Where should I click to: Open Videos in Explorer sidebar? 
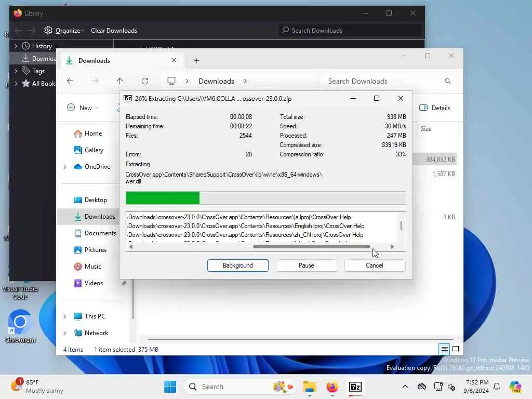tap(88, 283)
